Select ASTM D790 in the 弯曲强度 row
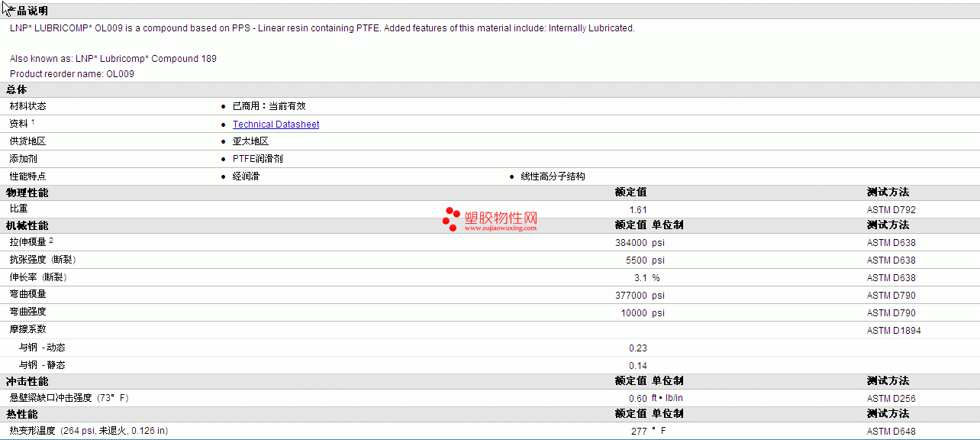This screenshot has height=440, width=980. coord(891,313)
